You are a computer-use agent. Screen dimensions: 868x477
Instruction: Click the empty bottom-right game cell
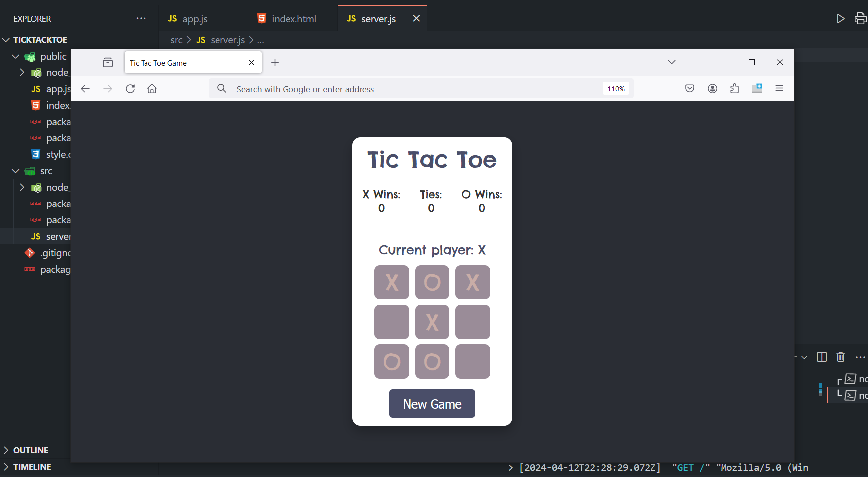point(472,362)
